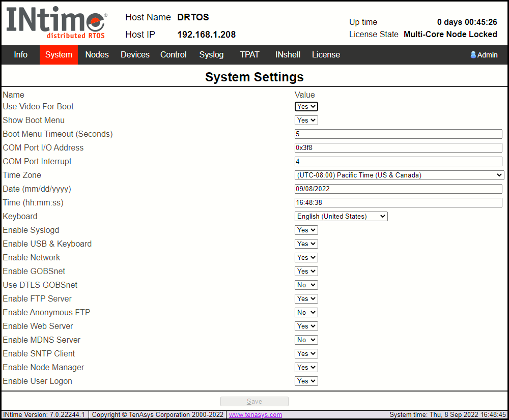Toggle the Enable Anonymous FTP selector

tap(306, 313)
